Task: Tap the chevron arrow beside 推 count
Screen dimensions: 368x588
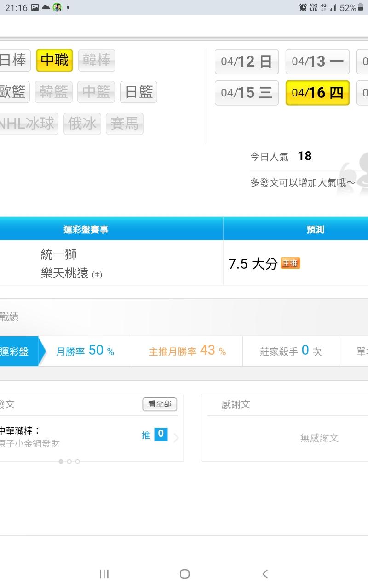Action: 176,437
